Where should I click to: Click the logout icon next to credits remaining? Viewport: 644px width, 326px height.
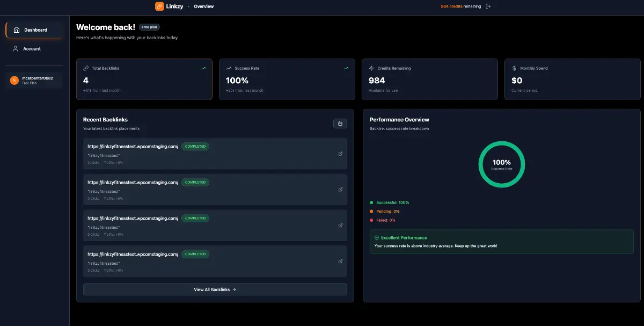(488, 6)
